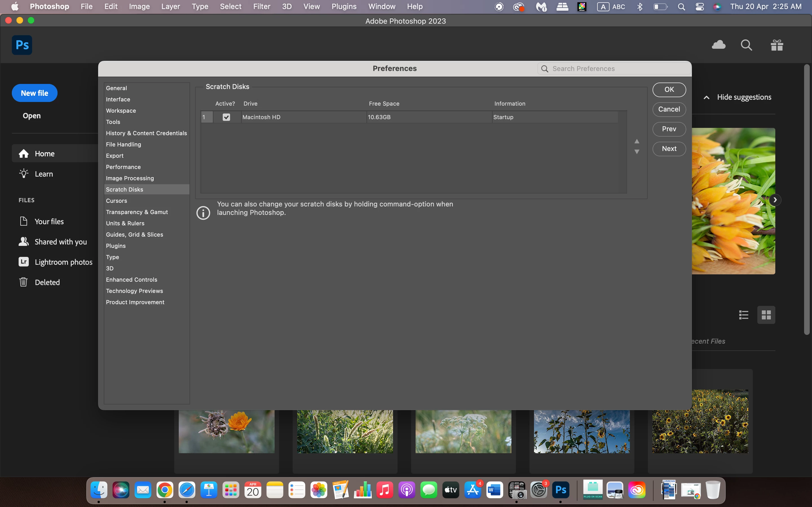Advance suggestions carousel with right chevron
This screenshot has width=812, height=507.
(x=775, y=200)
